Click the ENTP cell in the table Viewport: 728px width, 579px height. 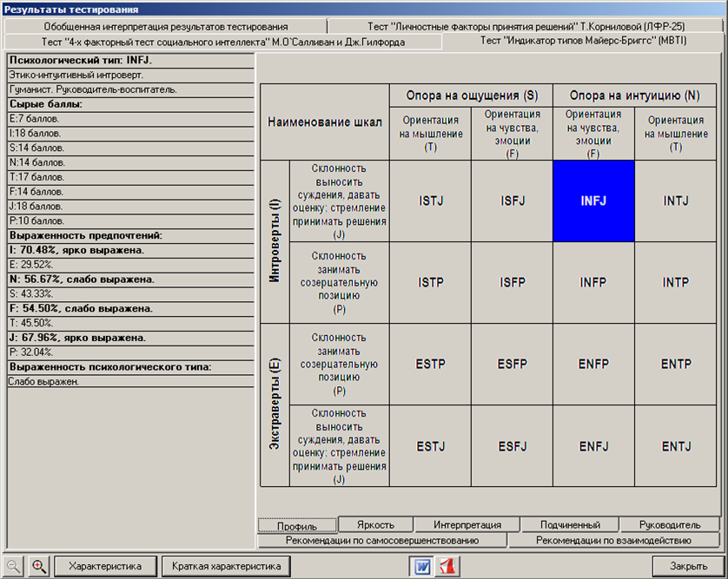pos(676,365)
